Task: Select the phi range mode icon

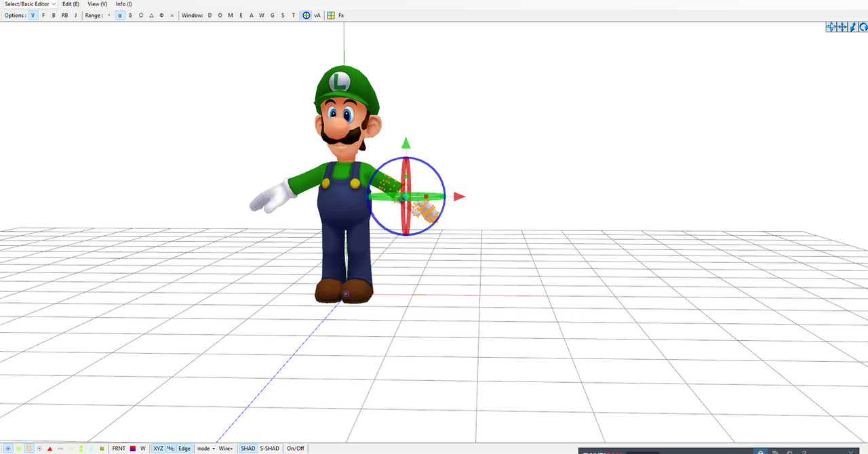Action: tap(161, 15)
